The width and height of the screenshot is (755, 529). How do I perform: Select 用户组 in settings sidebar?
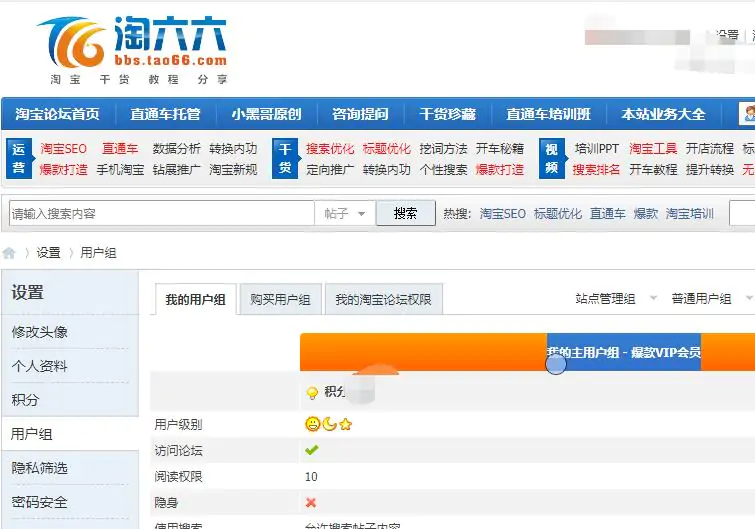32,434
